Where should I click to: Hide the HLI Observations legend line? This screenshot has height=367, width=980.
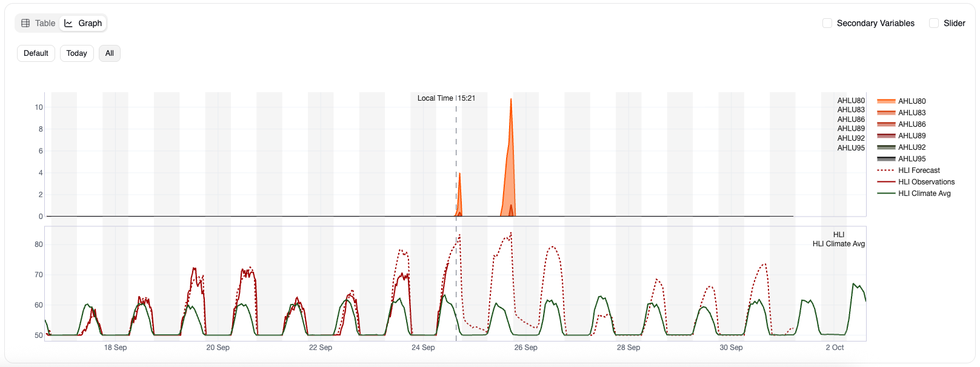[916, 182]
